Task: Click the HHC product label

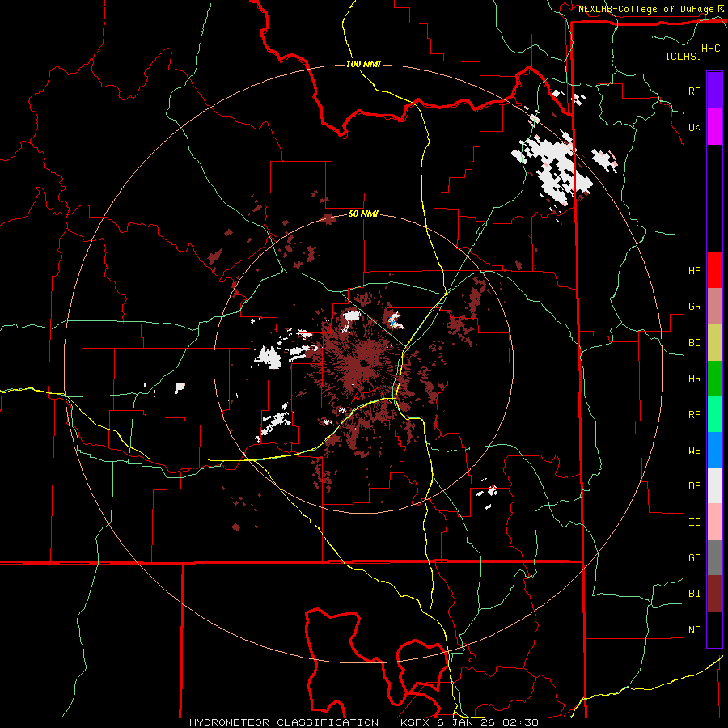Action: 711,49
